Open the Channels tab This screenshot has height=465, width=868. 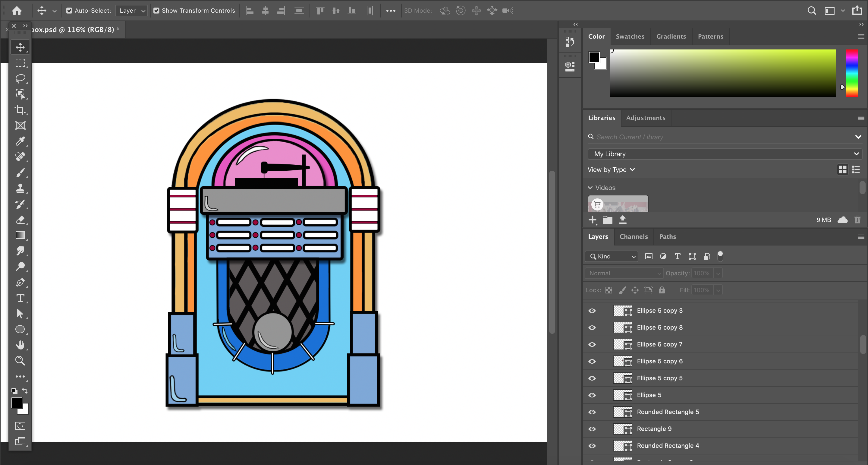(x=634, y=237)
